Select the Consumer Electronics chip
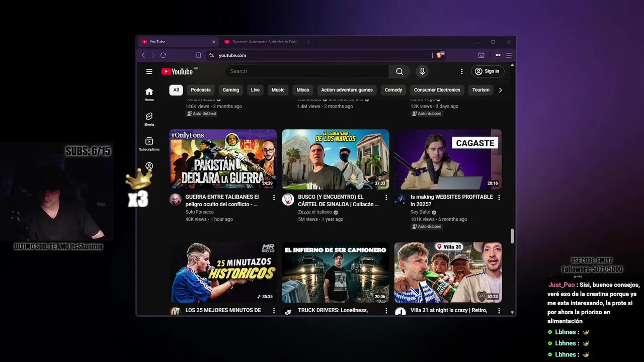 (437, 90)
